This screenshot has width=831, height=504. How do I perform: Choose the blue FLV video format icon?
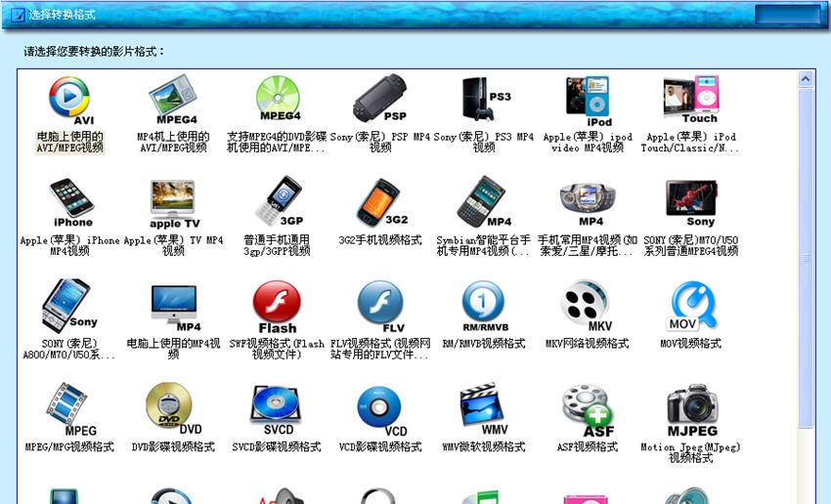381,307
